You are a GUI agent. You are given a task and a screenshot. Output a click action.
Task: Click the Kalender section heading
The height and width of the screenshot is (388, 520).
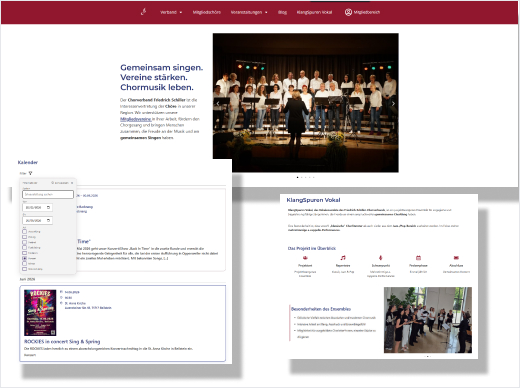[x=28, y=162]
